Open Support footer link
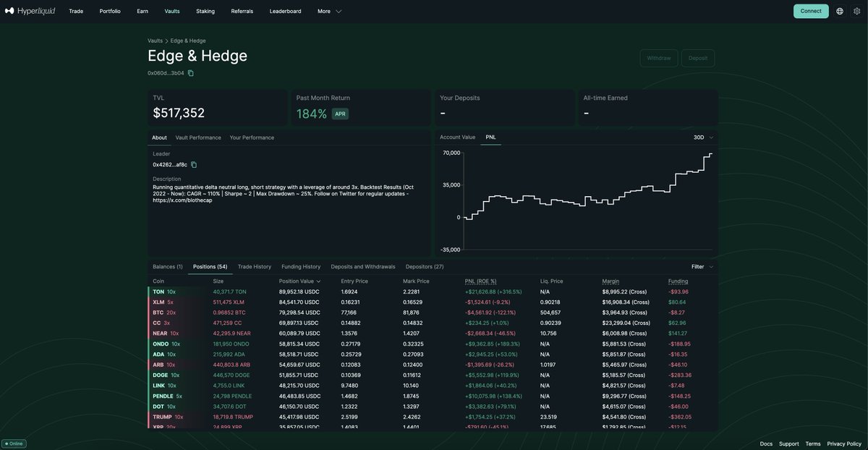Image resolution: width=868 pixels, height=450 pixels. [x=789, y=443]
